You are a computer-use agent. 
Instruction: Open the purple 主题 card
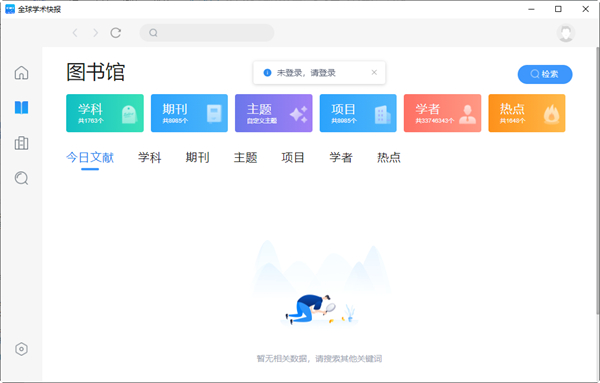[x=274, y=113]
